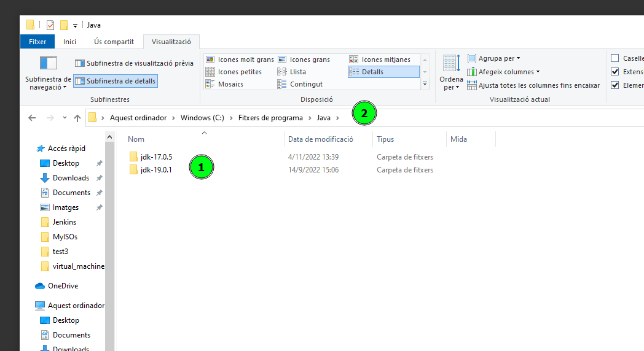Screen dimensions: 644x351
Task: Go up one folder level
Action: (77, 118)
